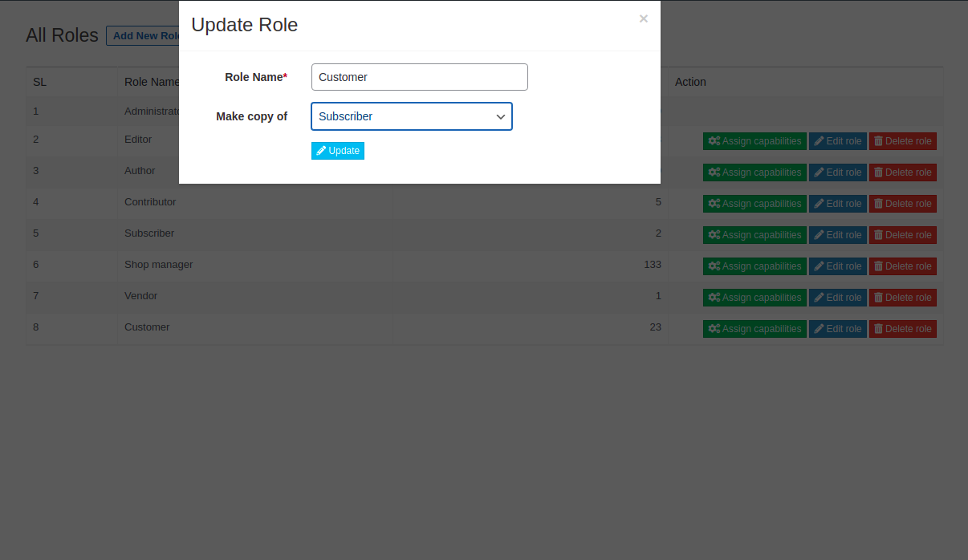Click the Customer role name in table
The height and width of the screenshot is (560, 968).
pos(147,327)
